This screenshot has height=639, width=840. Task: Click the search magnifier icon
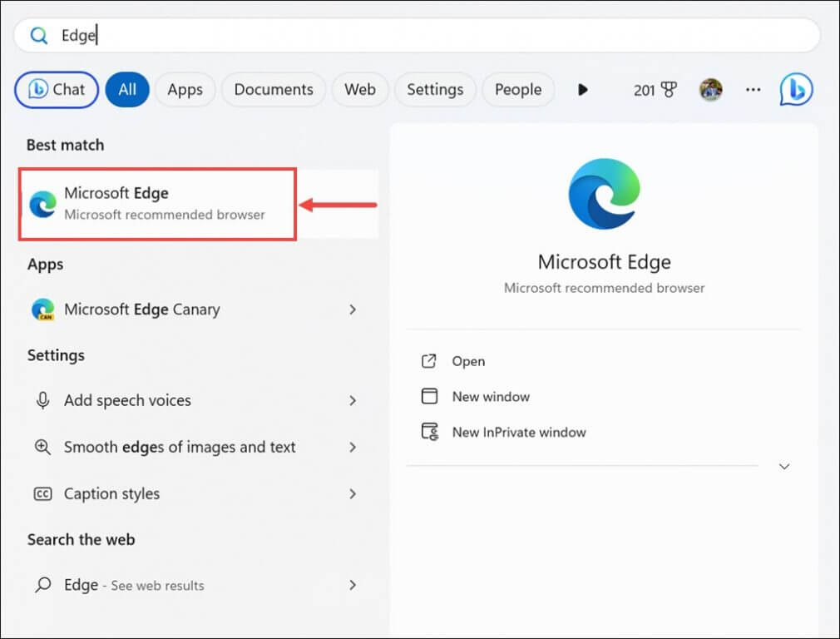click(x=38, y=36)
